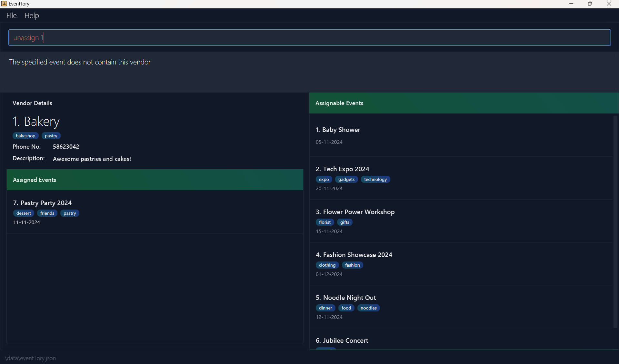Click date 05-11-2024 of Baby Shower
The width and height of the screenshot is (619, 364).
pos(329,142)
